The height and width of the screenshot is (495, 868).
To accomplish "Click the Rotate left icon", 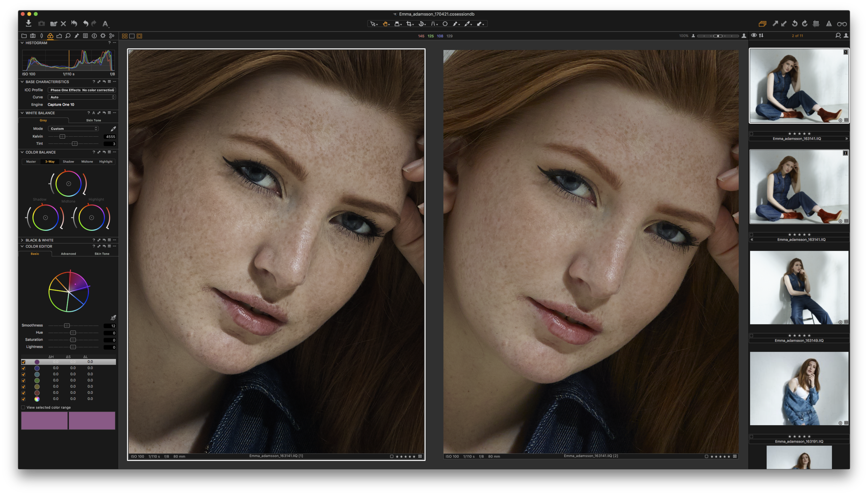I will point(795,24).
